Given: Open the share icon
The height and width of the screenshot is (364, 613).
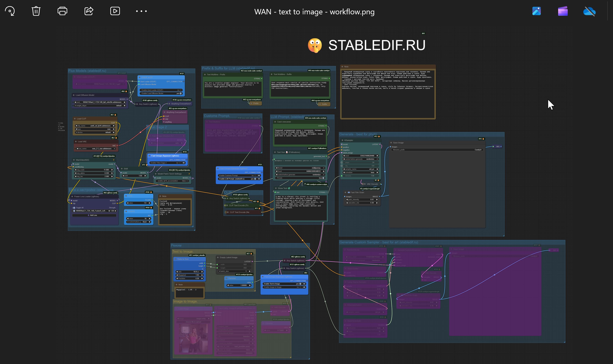Looking at the screenshot, I should [89, 11].
